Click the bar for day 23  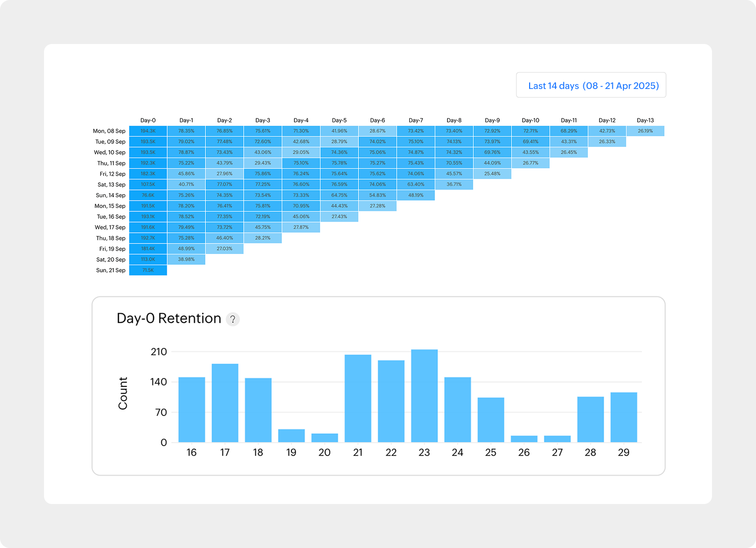424,396
